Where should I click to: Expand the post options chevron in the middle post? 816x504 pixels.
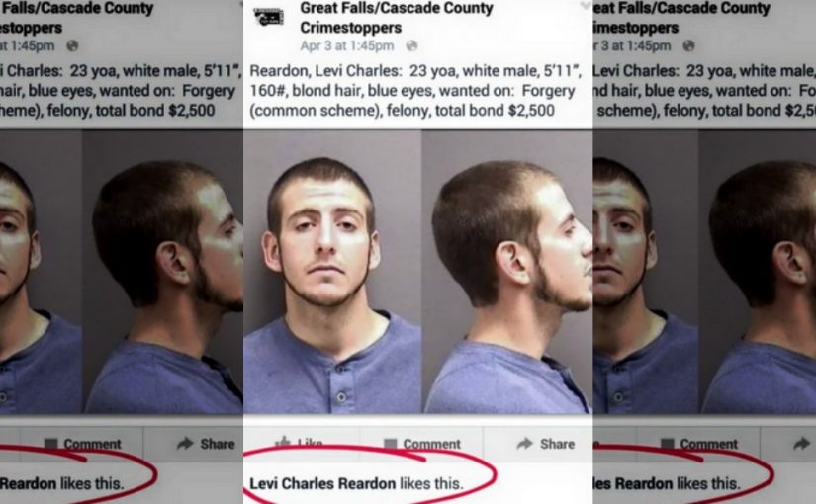(586, 5)
